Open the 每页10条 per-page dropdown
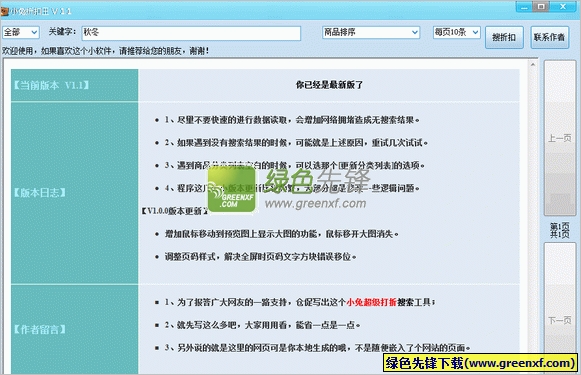Screen dimensions: 581x375 pyautogui.click(x=456, y=33)
